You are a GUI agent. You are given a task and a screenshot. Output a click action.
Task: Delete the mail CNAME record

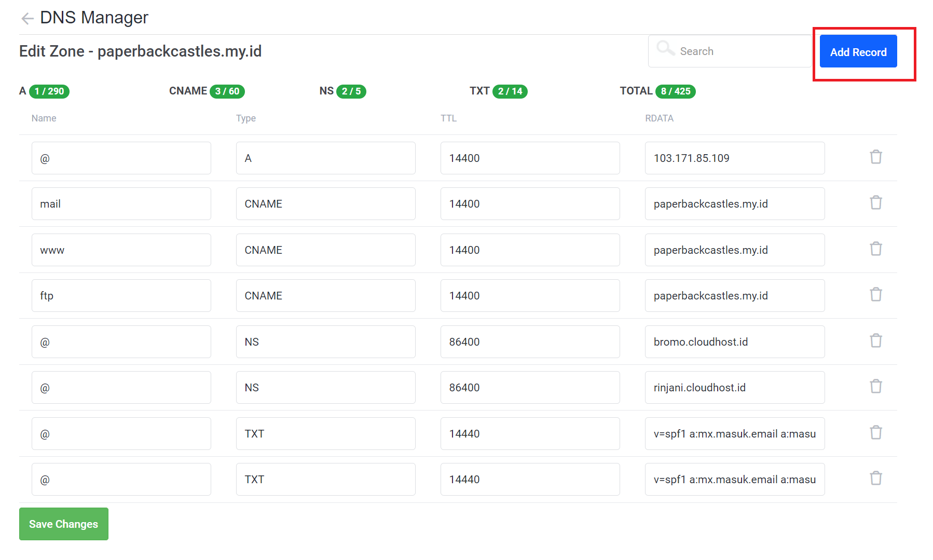tap(876, 203)
